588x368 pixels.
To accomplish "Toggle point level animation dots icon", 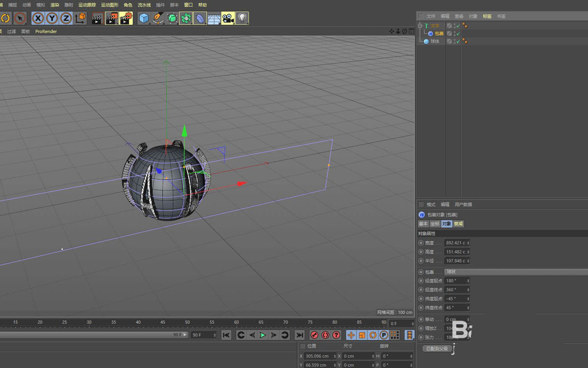I will (394, 335).
